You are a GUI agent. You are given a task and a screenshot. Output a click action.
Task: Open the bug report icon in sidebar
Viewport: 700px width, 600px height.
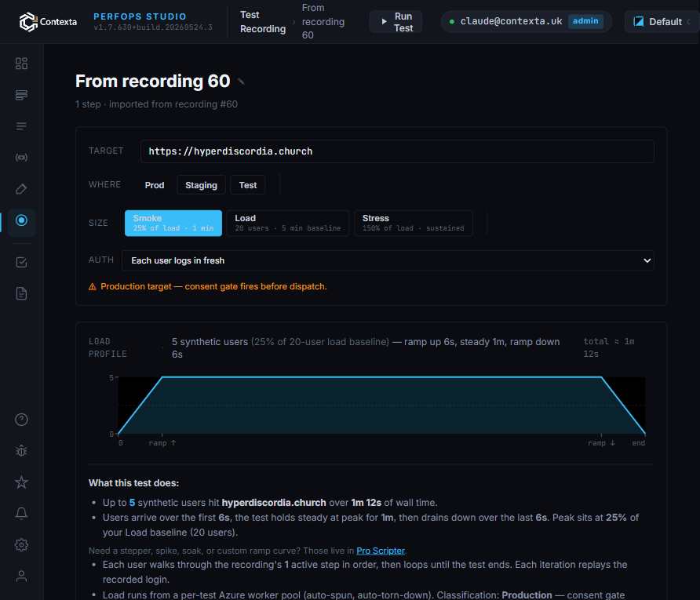[x=21, y=451]
